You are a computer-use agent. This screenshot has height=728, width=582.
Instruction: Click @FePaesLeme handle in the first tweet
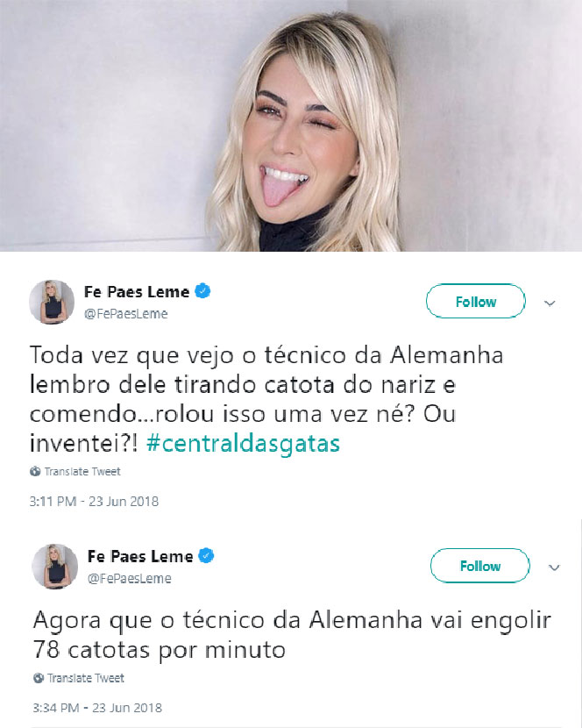125,314
